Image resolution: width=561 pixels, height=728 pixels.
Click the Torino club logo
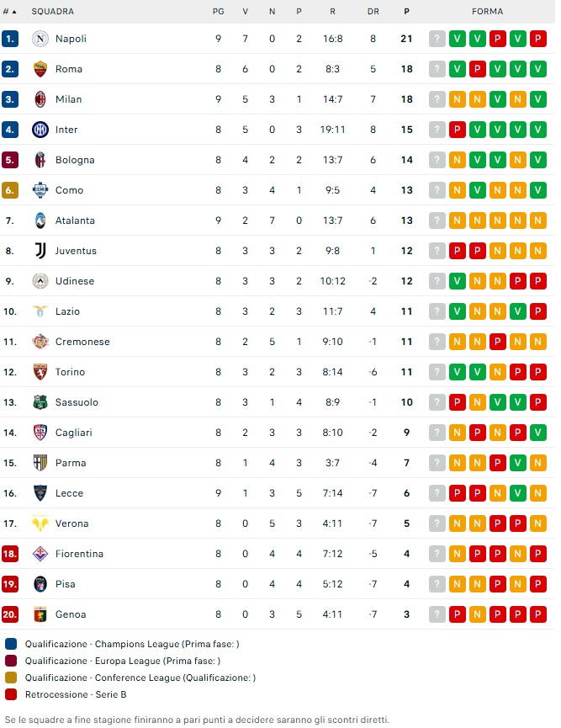click(x=40, y=372)
